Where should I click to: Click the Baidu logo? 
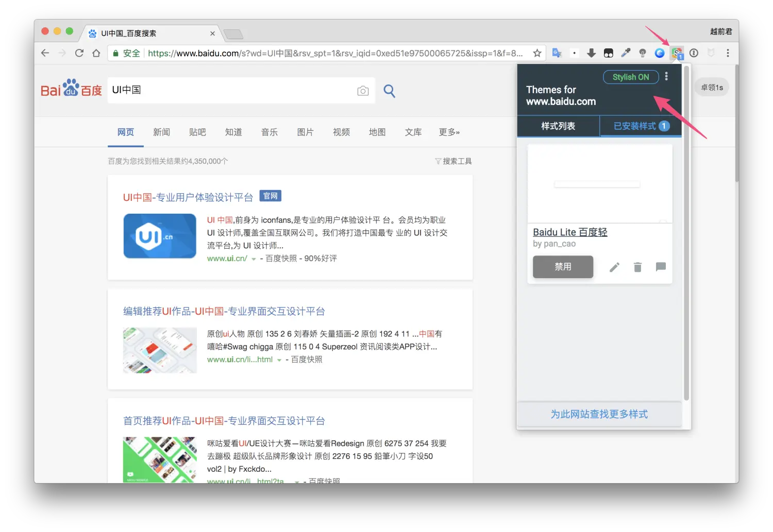[x=71, y=88]
